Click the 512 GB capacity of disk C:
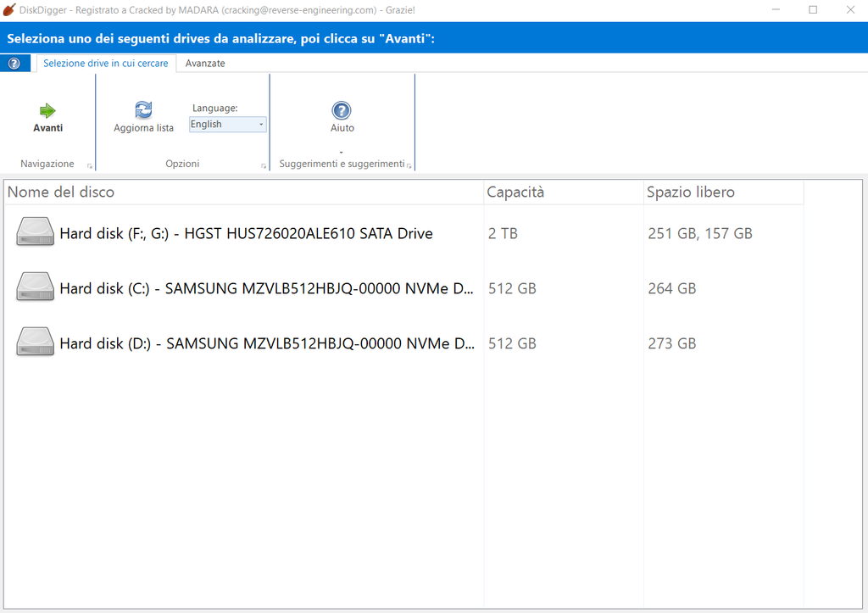Image resolution: width=868 pixels, height=613 pixels. [512, 288]
